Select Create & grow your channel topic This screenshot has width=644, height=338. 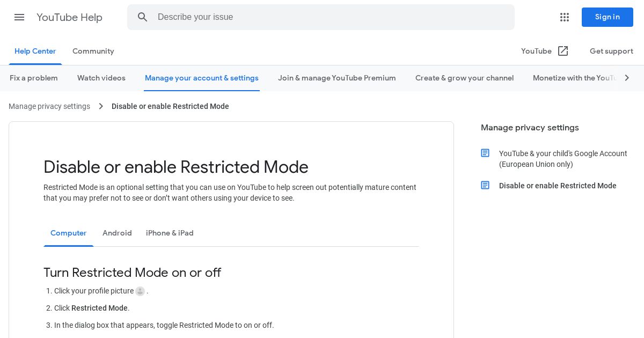[x=465, y=78]
